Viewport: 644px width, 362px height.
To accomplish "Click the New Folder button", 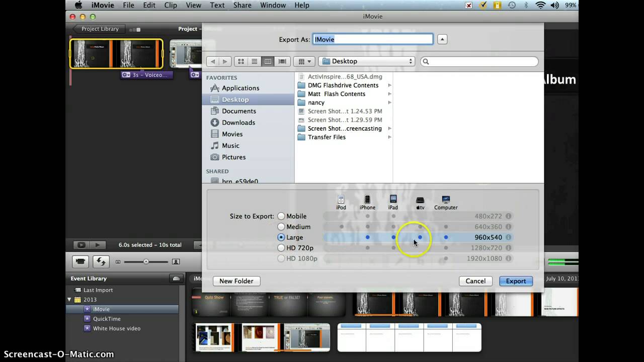I will [236, 281].
